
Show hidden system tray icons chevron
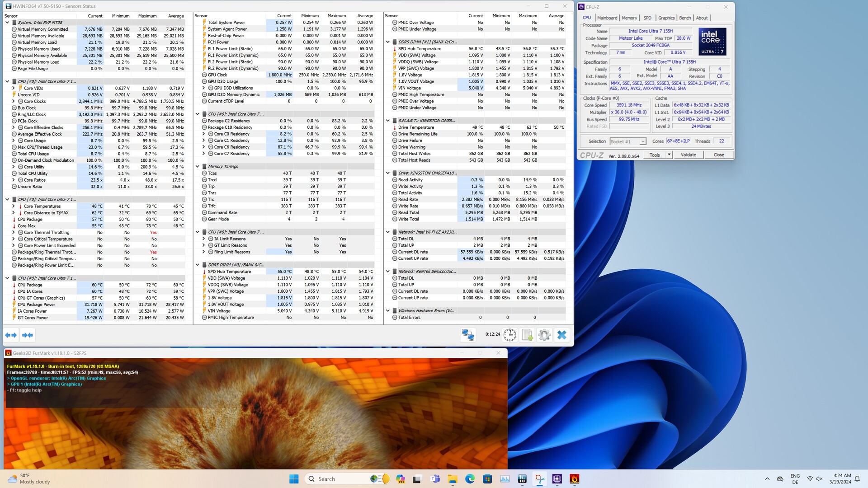click(x=767, y=479)
